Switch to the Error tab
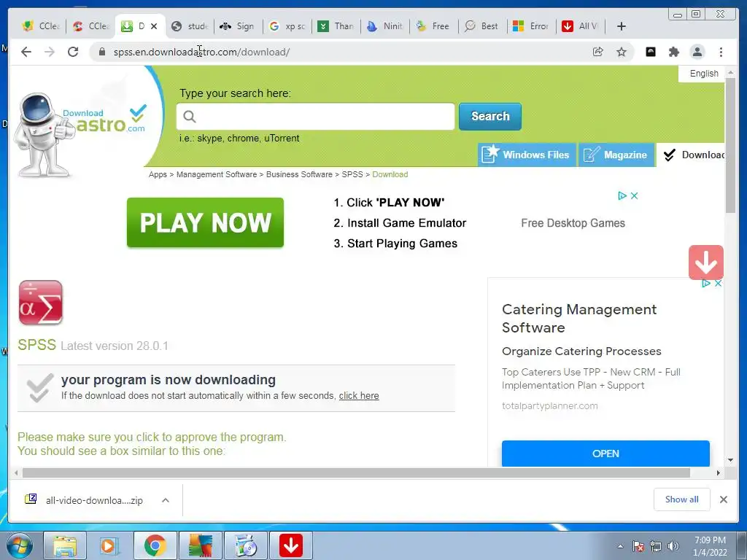The width and height of the screenshot is (747, 560). coord(531,26)
